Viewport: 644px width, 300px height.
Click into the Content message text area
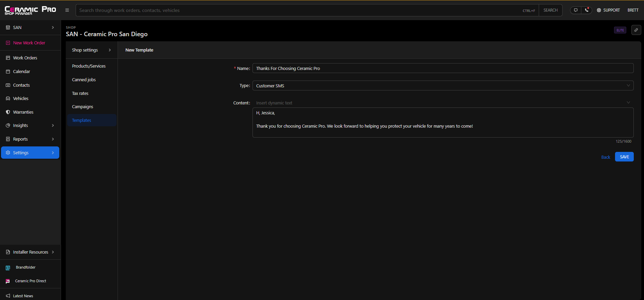coord(443,123)
